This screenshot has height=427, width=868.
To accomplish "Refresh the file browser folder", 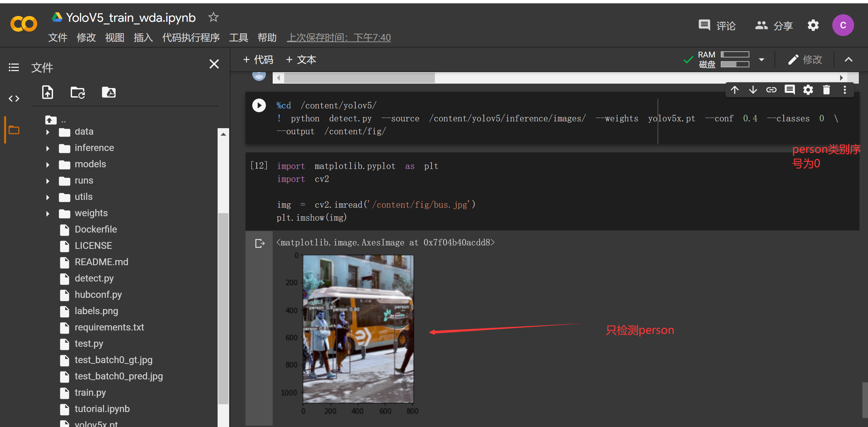I will point(78,92).
